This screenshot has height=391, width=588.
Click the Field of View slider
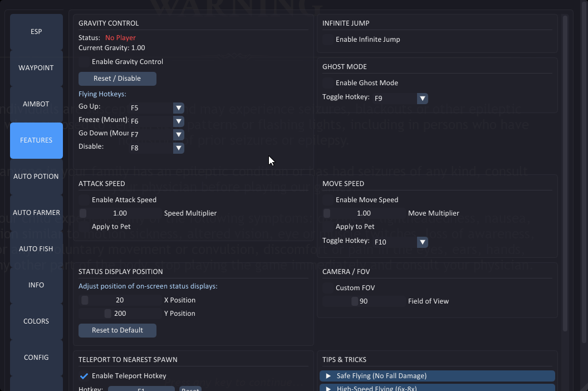tap(364, 301)
